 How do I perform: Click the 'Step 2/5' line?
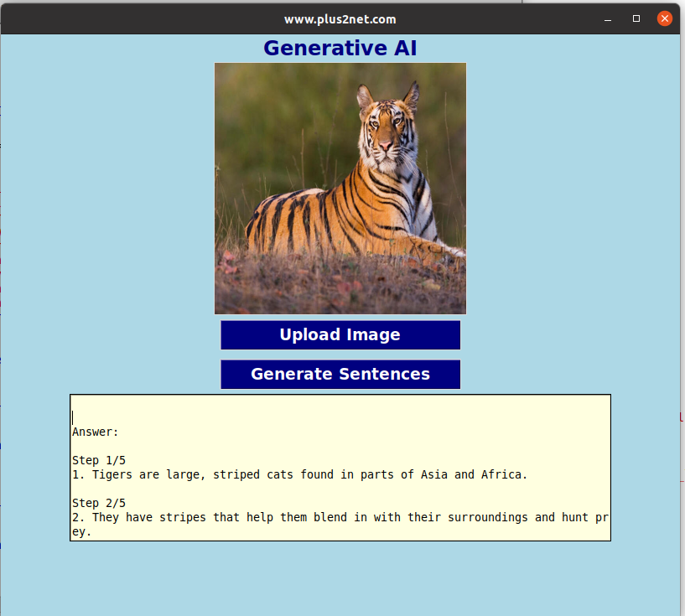99,504
